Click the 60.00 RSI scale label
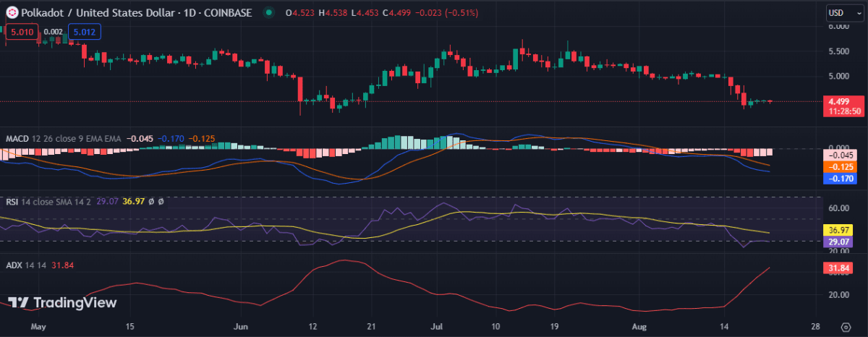 (839, 208)
